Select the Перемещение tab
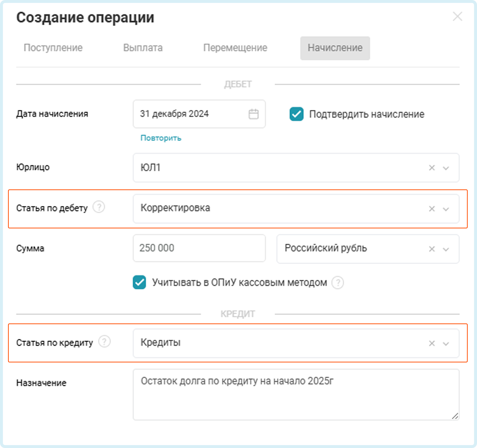 click(235, 48)
